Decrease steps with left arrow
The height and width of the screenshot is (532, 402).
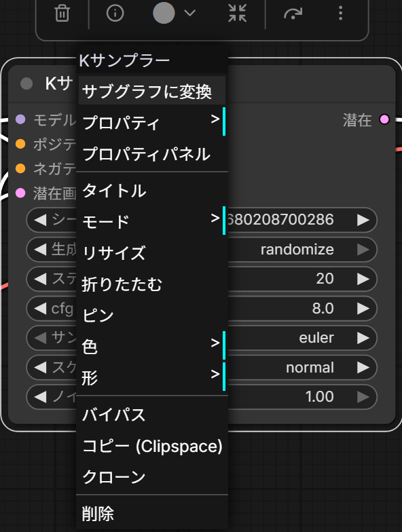pos(41,279)
